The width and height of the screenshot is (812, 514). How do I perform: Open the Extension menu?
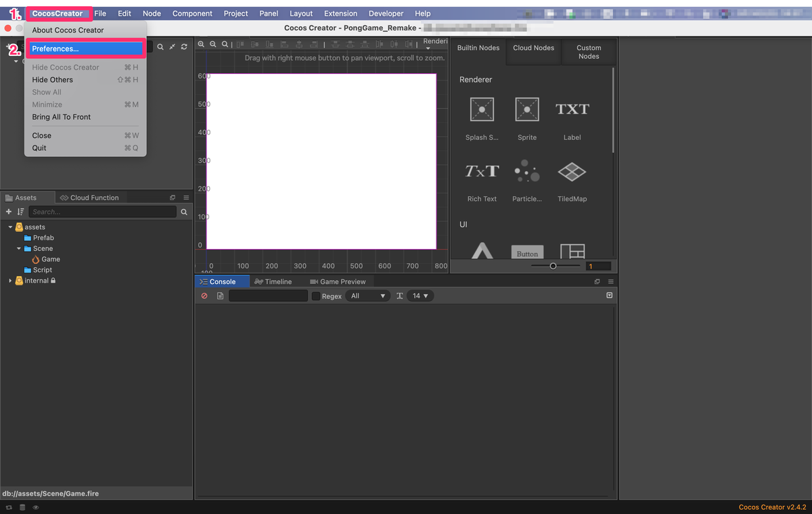click(x=340, y=14)
